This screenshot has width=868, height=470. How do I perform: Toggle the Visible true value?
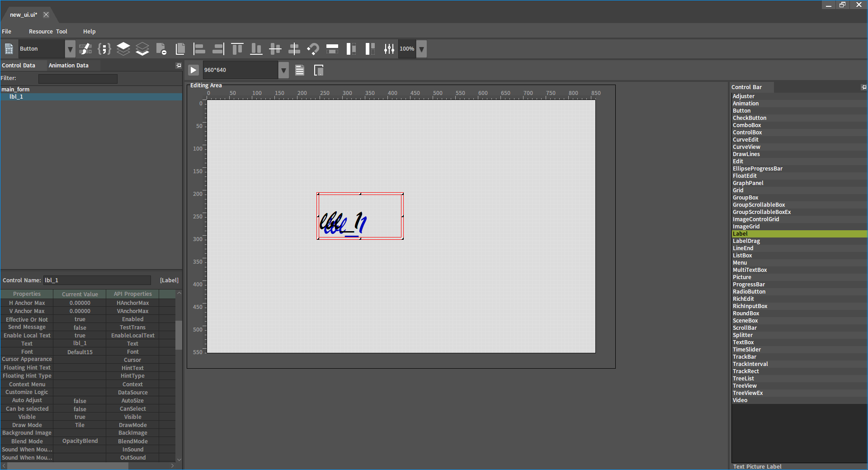pyautogui.click(x=80, y=417)
